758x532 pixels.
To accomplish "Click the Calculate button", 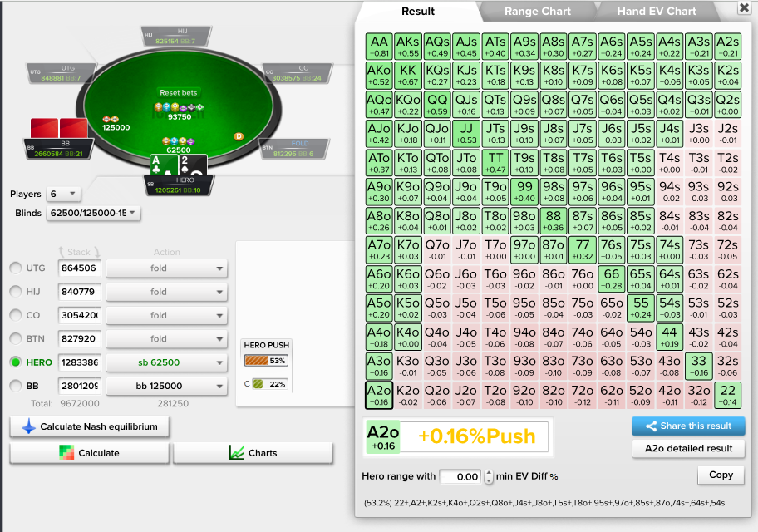I will click(x=90, y=453).
